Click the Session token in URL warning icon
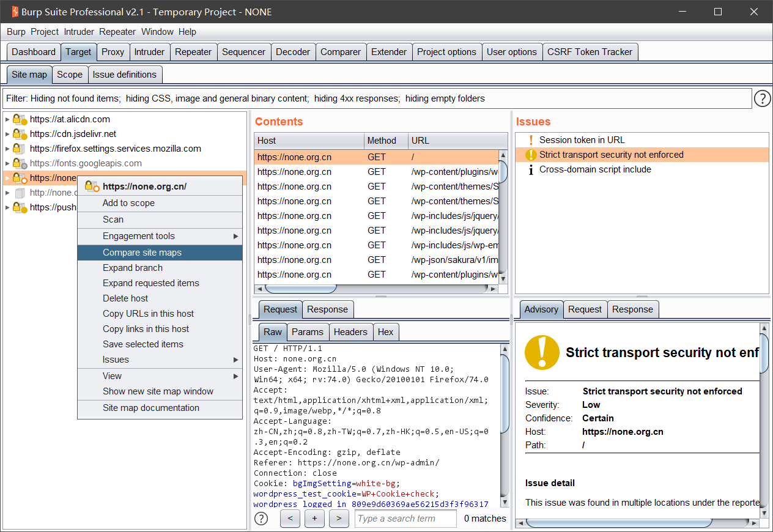This screenshot has width=773, height=532. 531,140
